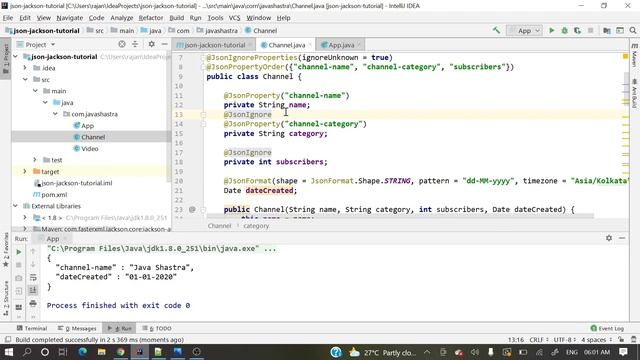Expand the .idea folder
640x360 pixels.
tap(25, 68)
